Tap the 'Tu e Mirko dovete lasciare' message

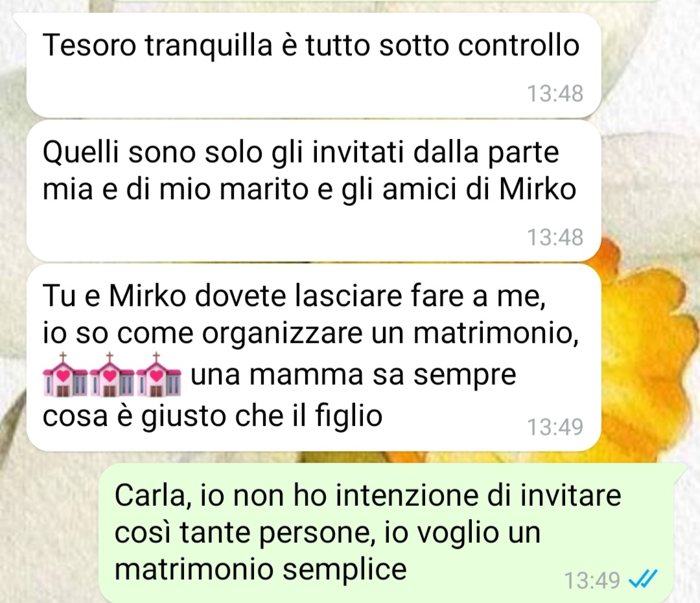tap(312, 358)
